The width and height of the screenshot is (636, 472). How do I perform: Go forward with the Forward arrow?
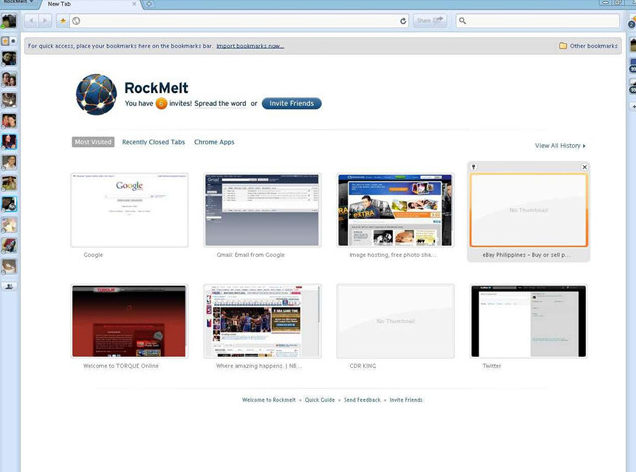tap(45, 21)
